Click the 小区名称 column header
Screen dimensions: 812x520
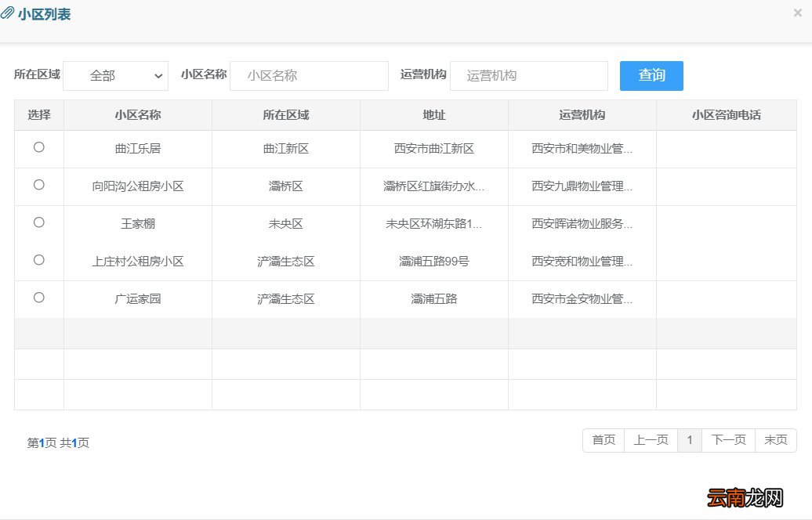point(137,114)
